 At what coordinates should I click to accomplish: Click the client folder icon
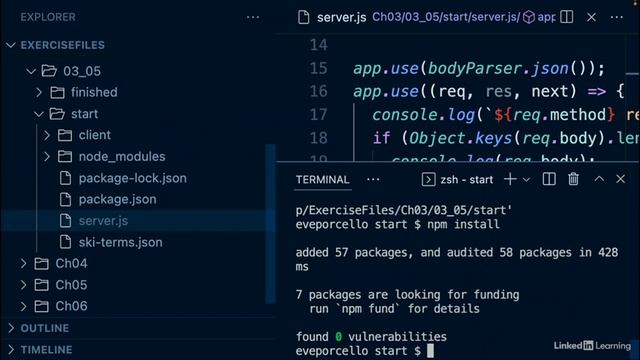click(x=65, y=135)
